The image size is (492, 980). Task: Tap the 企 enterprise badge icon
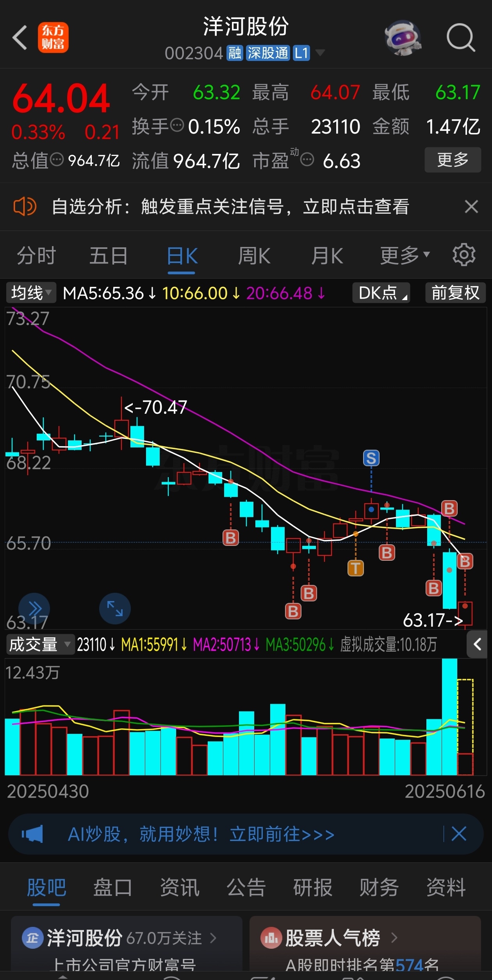32,938
